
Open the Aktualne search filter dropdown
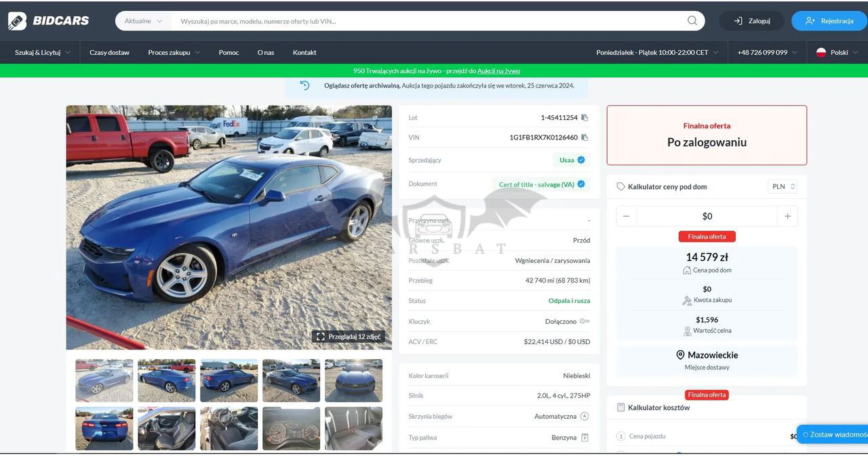143,21
